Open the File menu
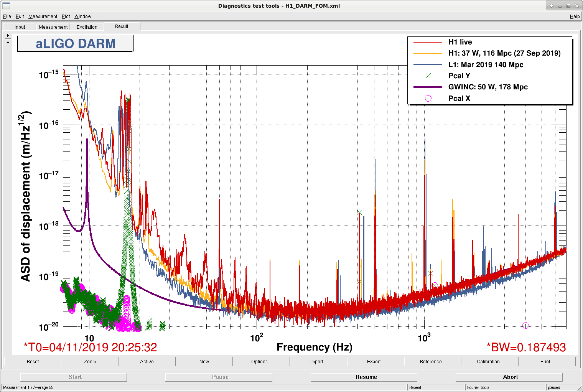Image resolution: width=583 pixels, height=392 pixels. (7, 16)
